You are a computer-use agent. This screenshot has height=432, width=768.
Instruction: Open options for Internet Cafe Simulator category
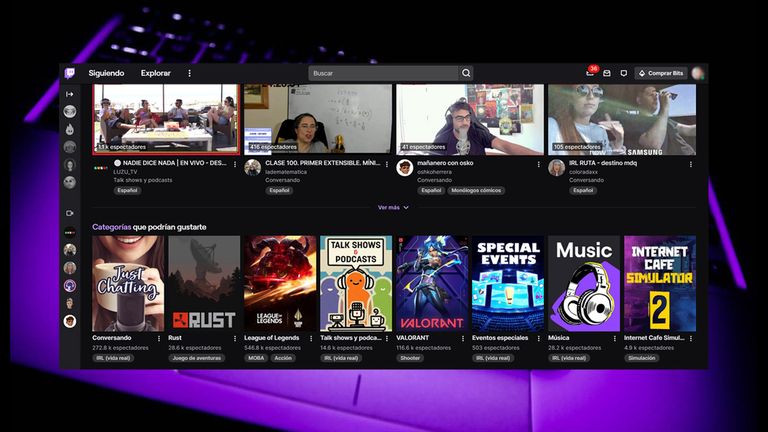[x=691, y=338]
